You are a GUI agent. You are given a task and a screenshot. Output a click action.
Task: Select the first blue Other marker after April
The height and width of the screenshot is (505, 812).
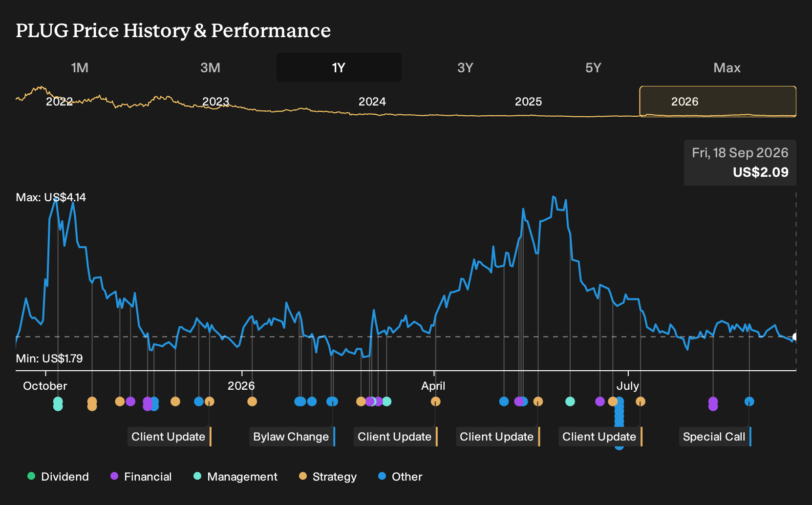504,401
